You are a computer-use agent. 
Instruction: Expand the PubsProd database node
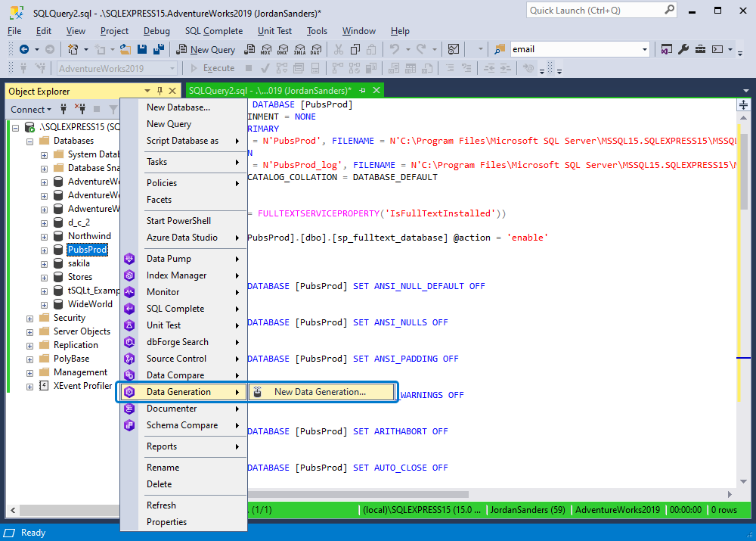pos(44,250)
